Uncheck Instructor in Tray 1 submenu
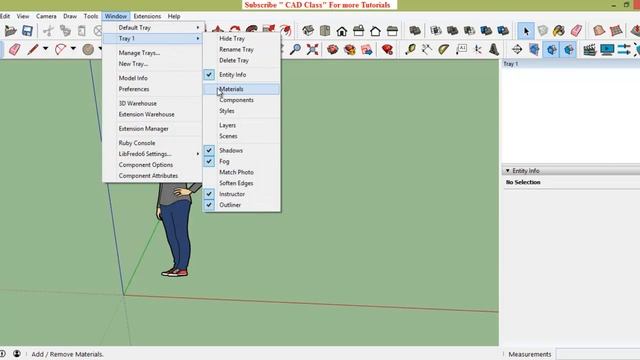This screenshot has height=360, width=640. point(241,194)
